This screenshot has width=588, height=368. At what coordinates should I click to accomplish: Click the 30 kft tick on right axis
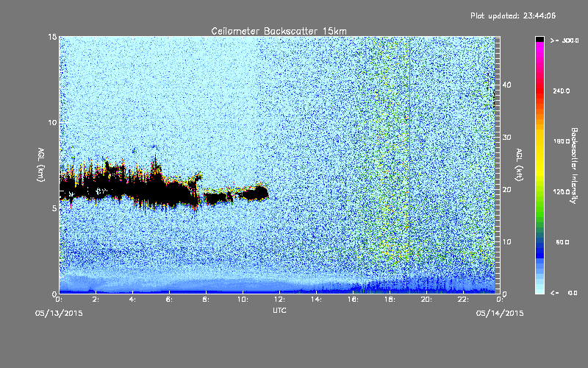tap(506, 138)
